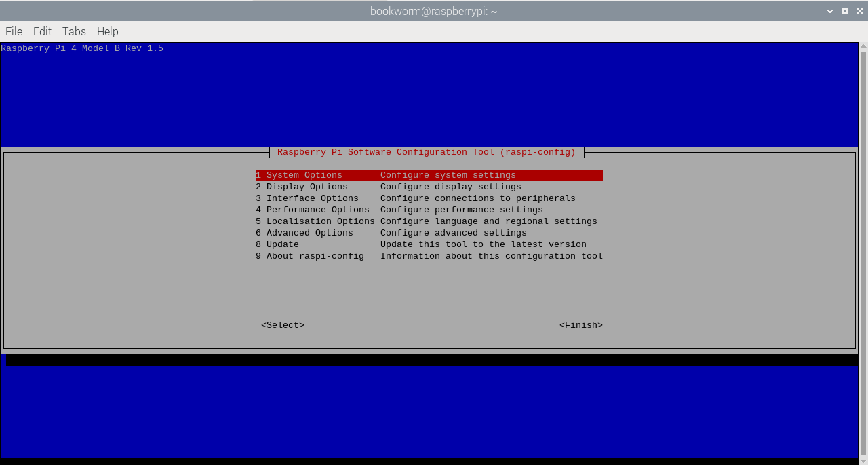Open the File menu

tap(14, 31)
